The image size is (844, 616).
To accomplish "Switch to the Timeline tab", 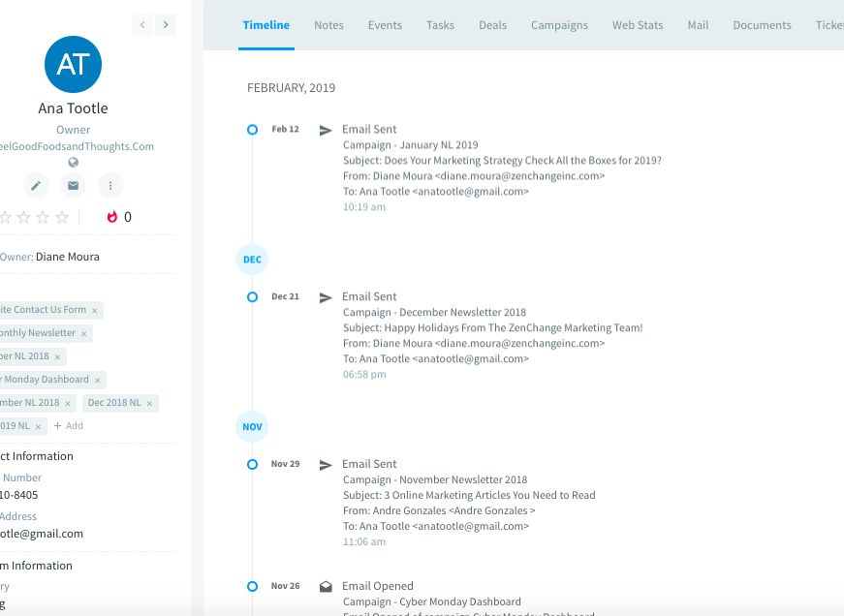I will point(266,25).
